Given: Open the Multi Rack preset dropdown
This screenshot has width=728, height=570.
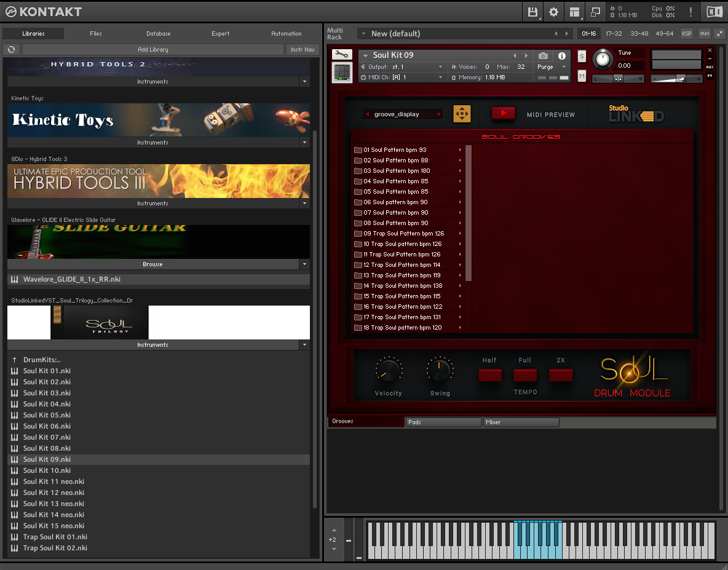Looking at the screenshot, I should [363, 33].
